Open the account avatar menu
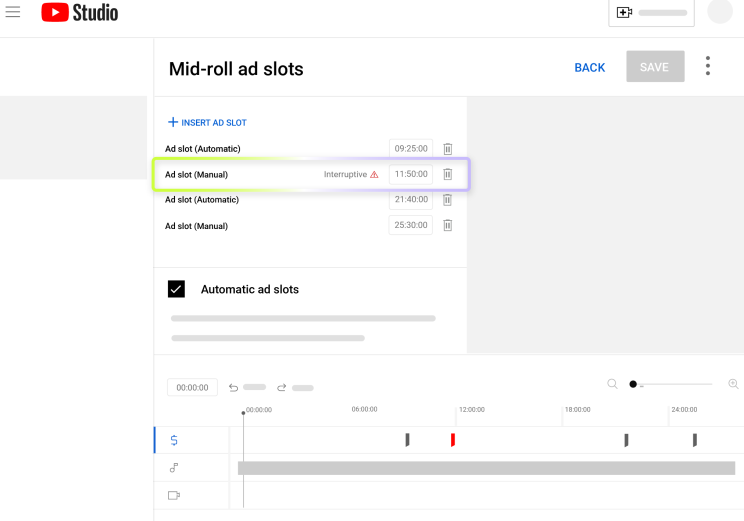Image resolution: width=744 pixels, height=521 pixels. (720, 12)
